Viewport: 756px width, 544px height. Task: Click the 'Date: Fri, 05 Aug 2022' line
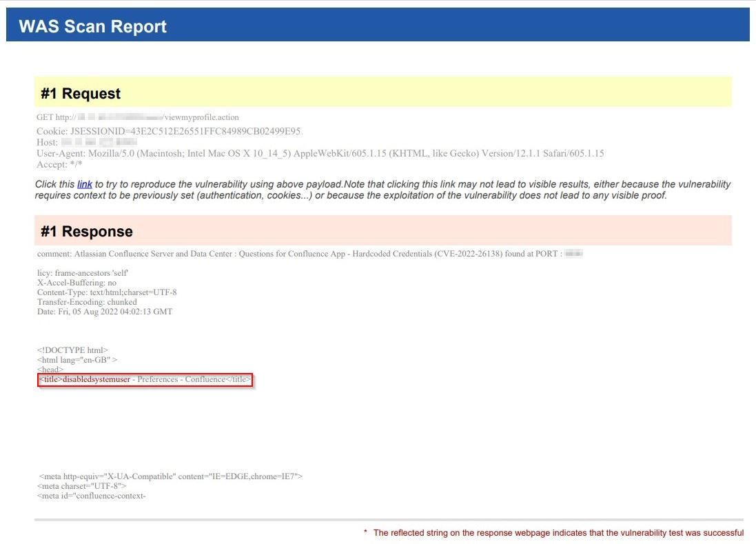click(x=105, y=312)
